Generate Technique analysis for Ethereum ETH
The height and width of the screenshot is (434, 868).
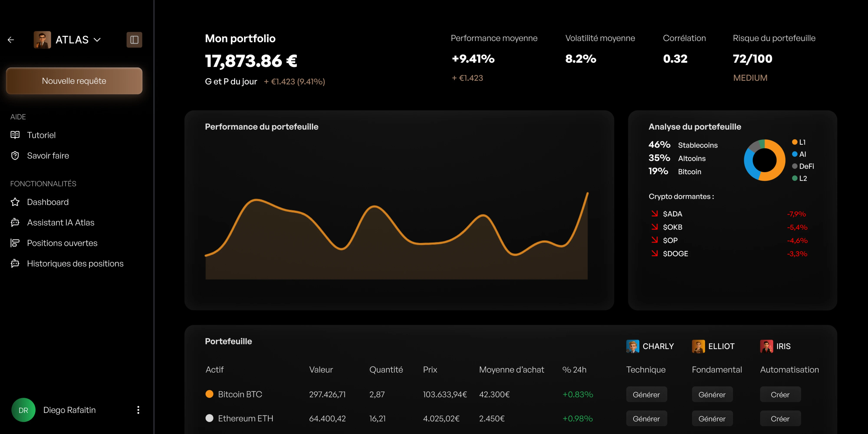coord(646,419)
